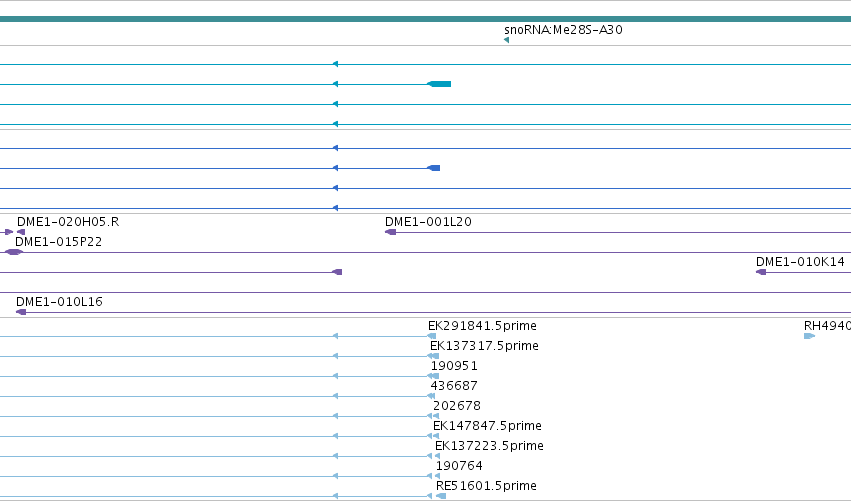Select the 190951 feature label

pos(454,366)
